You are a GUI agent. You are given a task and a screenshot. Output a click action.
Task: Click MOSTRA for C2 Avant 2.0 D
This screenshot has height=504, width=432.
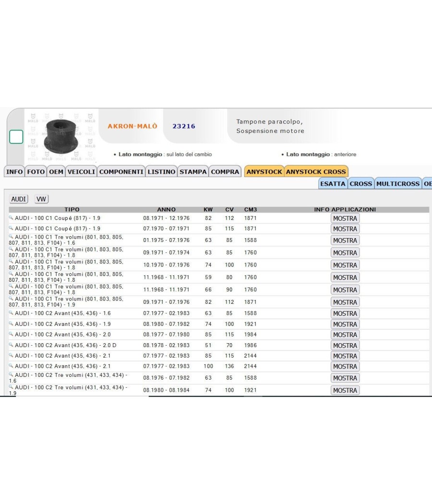pyautogui.click(x=345, y=345)
